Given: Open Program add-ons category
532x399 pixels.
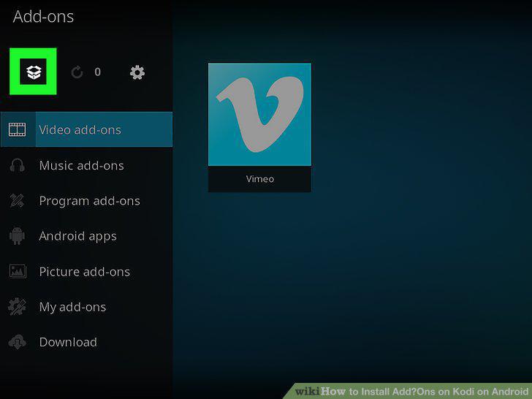Looking at the screenshot, I should pyautogui.click(x=86, y=201).
